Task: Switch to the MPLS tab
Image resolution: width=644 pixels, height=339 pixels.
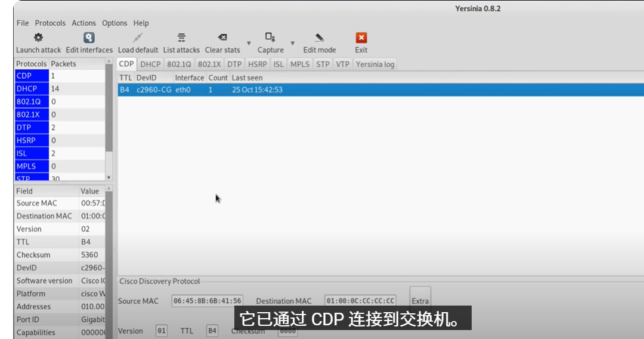Action: (300, 64)
